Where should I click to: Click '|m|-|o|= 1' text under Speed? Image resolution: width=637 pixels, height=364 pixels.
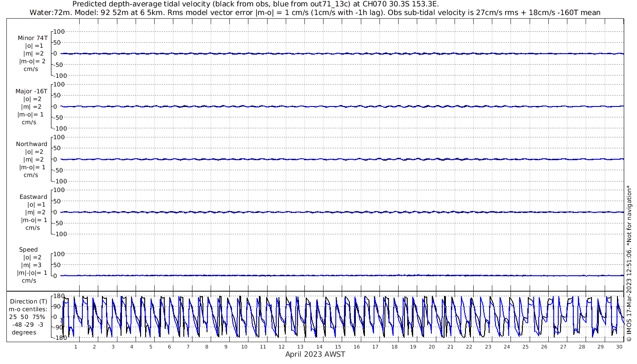(32, 273)
